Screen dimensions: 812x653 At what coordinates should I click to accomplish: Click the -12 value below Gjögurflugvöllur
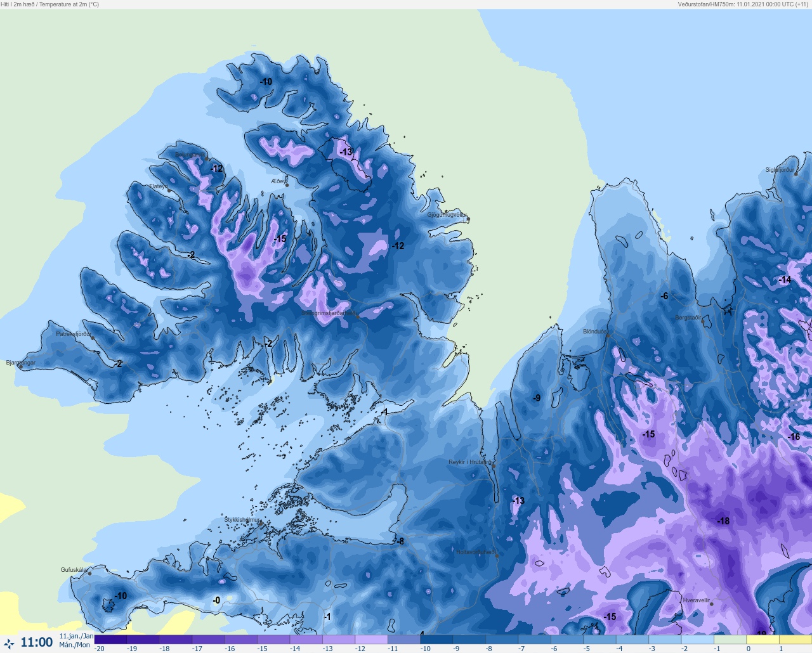[398, 246]
